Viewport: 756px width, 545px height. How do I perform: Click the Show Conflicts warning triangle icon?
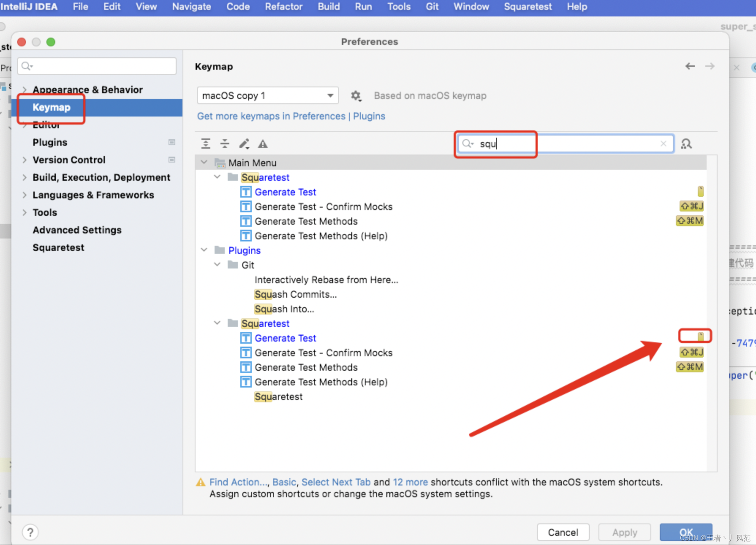point(263,144)
